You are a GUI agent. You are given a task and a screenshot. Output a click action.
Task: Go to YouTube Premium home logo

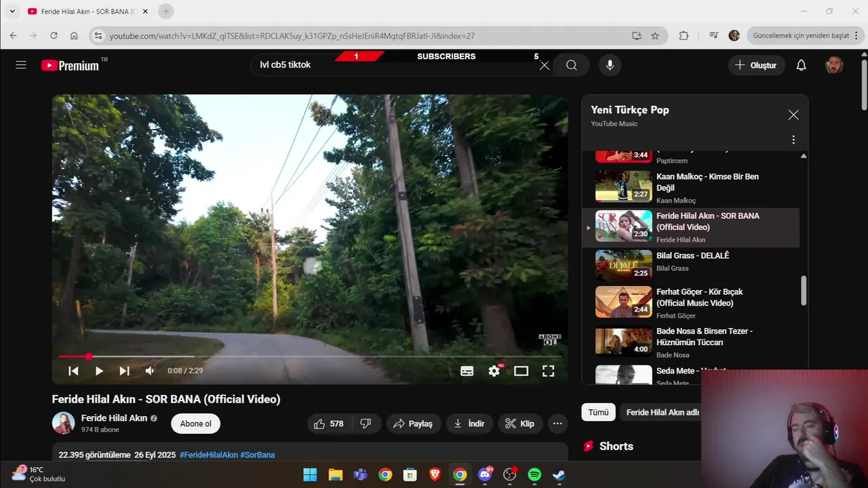click(x=71, y=65)
